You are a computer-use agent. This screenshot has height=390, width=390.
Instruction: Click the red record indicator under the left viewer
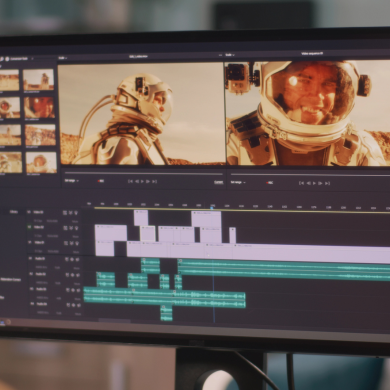(101, 181)
